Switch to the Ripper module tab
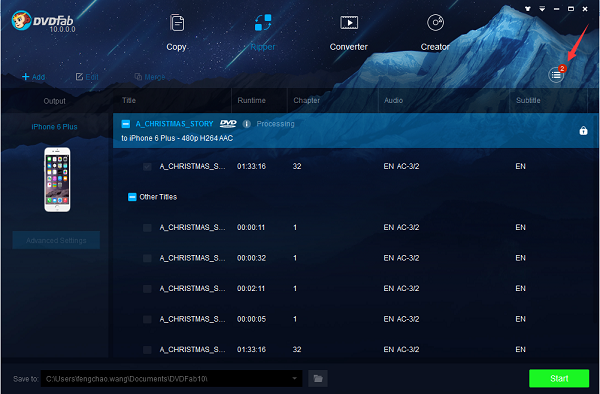Image resolution: width=600 pixels, height=394 pixels. coord(263,32)
